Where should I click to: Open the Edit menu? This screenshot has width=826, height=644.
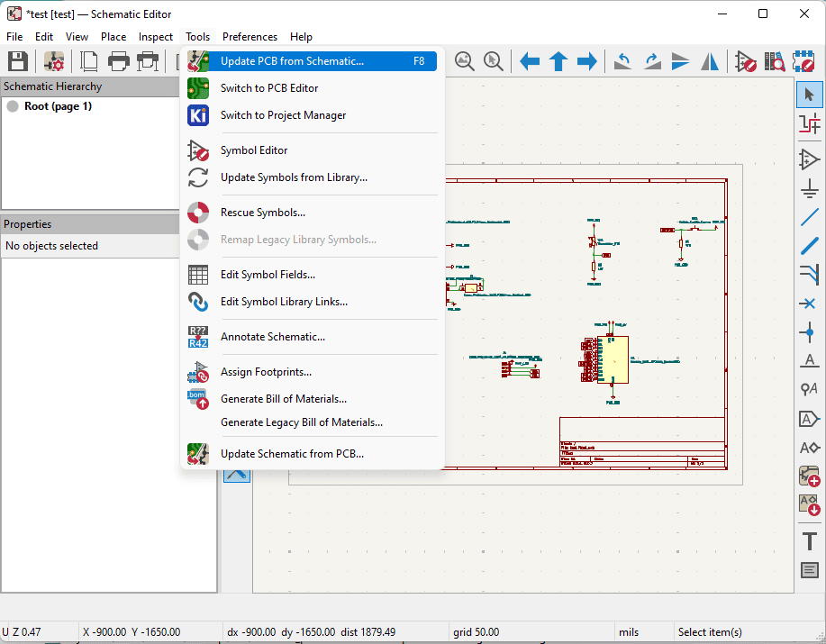click(44, 37)
